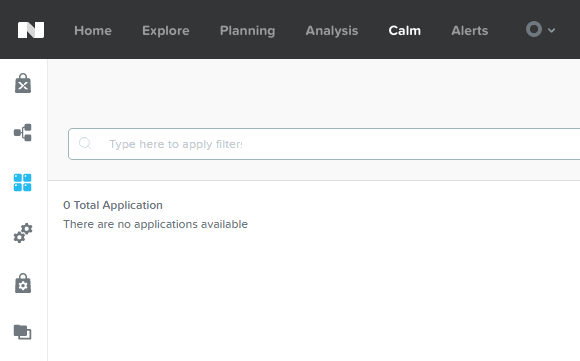Click the Nutanix N logo
This screenshot has height=361, width=580.
31,30
